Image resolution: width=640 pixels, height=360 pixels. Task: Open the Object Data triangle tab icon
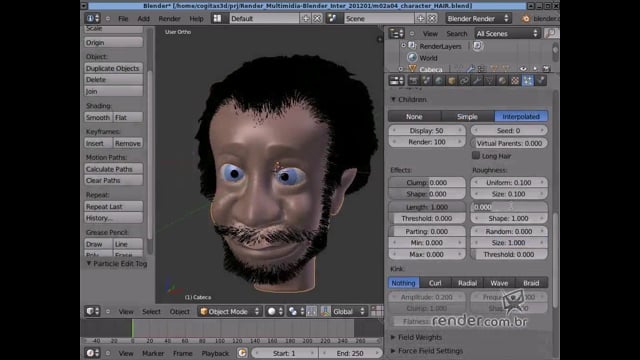click(x=489, y=80)
